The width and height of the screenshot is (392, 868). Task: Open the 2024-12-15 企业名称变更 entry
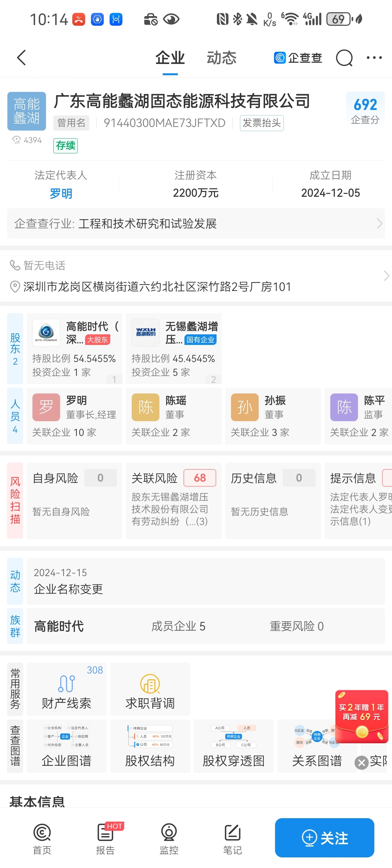coord(206,581)
